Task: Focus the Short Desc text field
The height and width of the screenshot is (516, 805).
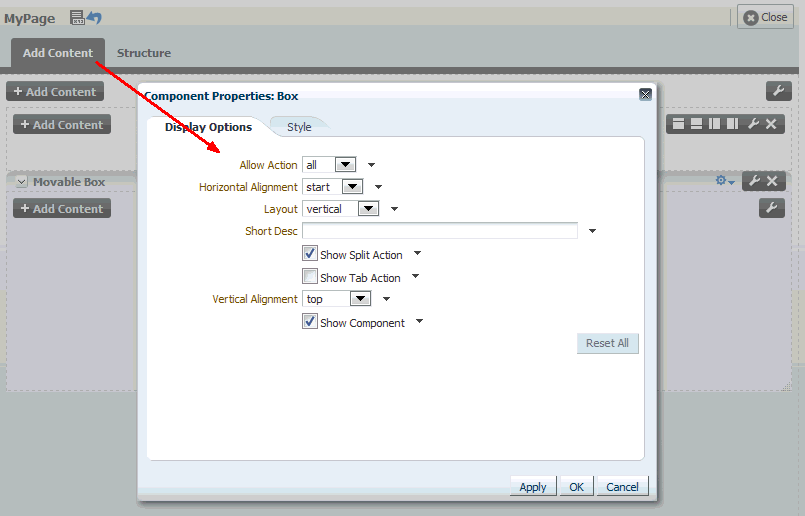Action: 440,231
